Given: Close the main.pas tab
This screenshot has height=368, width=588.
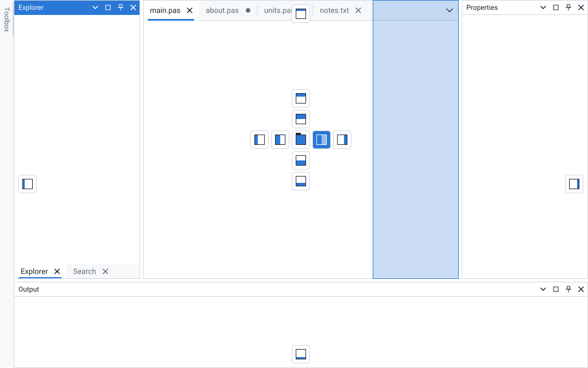Looking at the screenshot, I should pyautogui.click(x=189, y=10).
